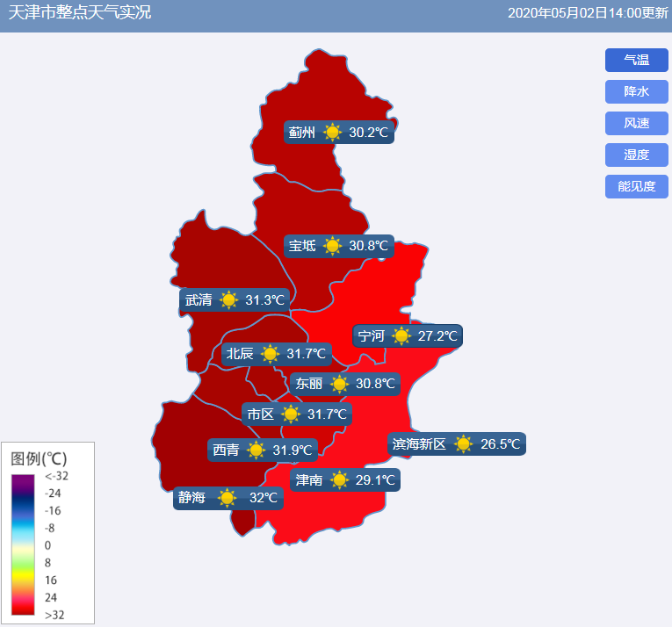Click the sun icon beside 东丽

click(339, 384)
